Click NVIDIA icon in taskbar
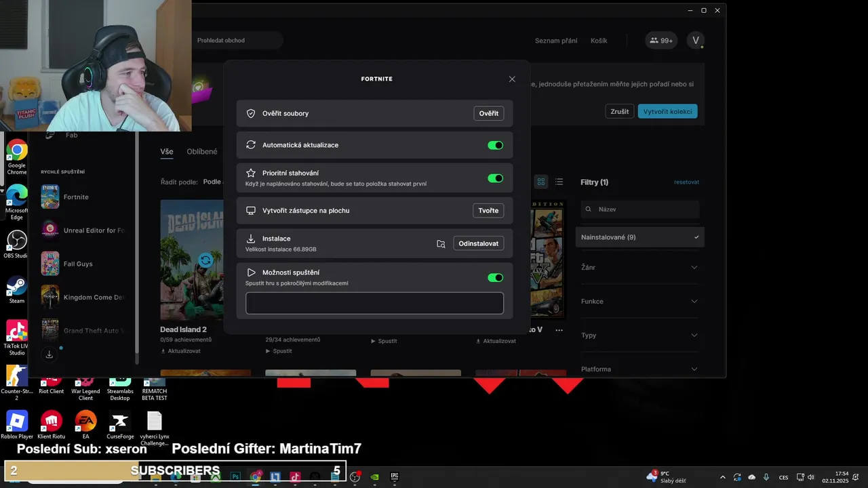The image size is (868, 488). (x=375, y=476)
